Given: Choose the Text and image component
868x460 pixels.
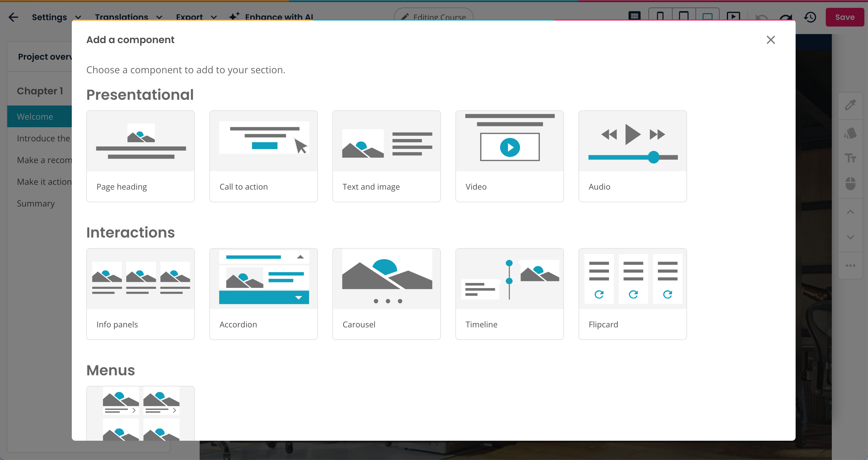Looking at the screenshot, I should point(386,156).
